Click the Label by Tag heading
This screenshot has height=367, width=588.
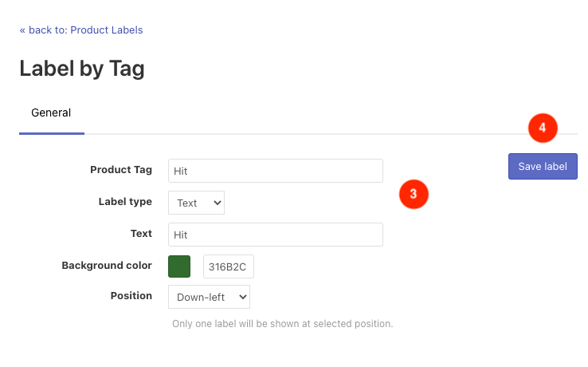[x=82, y=69]
